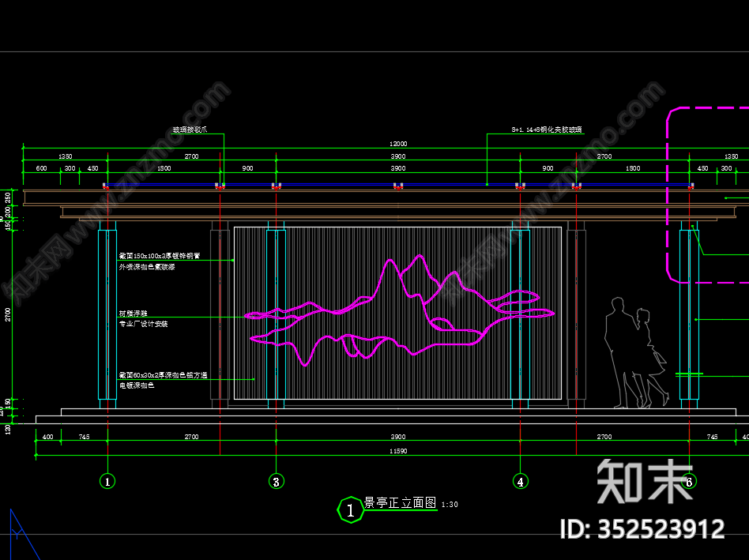Click the blue glass roof line
Image resolution: width=749 pixels, height=560 pixels.
tap(332, 185)
